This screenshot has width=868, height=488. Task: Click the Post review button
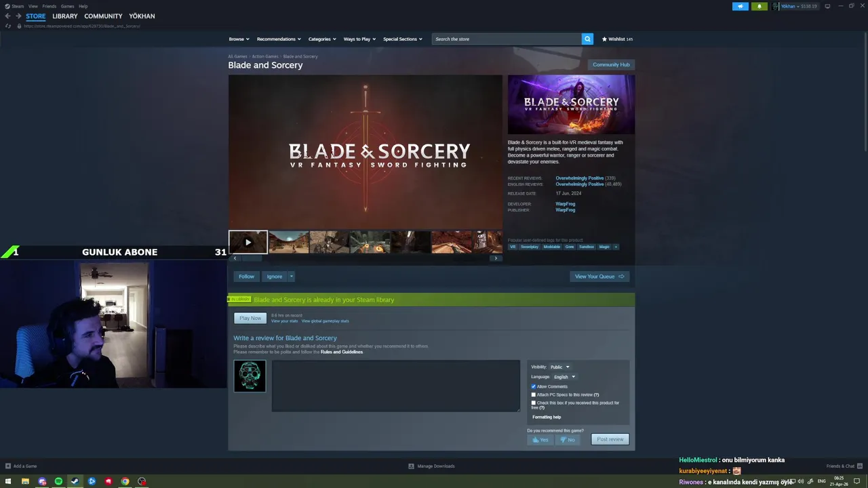[610, 439]
